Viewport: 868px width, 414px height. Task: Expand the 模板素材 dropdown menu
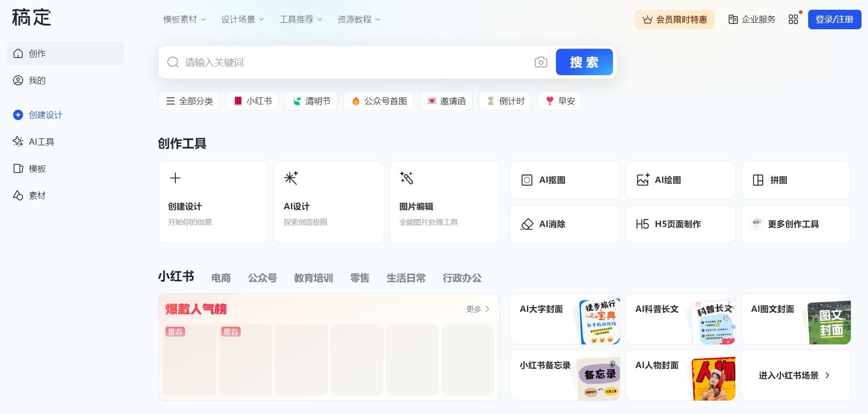click(184, 19)
